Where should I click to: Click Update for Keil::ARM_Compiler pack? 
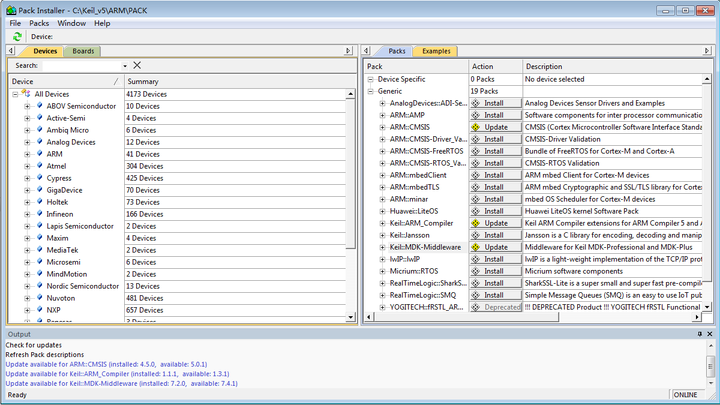point(495,223)
